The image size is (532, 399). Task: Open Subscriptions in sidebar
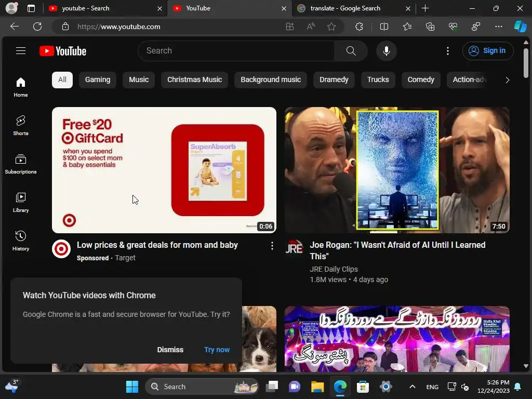pyautogui.click(x=21, y=164)
